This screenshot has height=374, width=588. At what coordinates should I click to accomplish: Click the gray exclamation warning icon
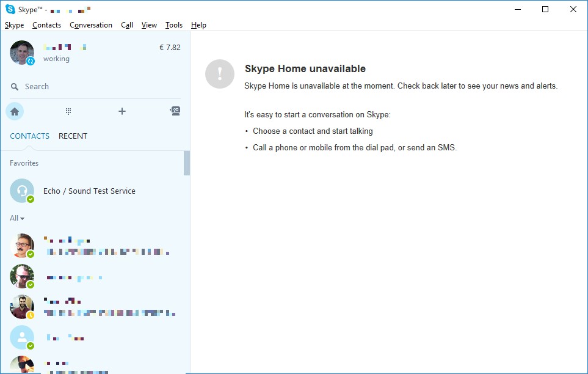point(220,74)
